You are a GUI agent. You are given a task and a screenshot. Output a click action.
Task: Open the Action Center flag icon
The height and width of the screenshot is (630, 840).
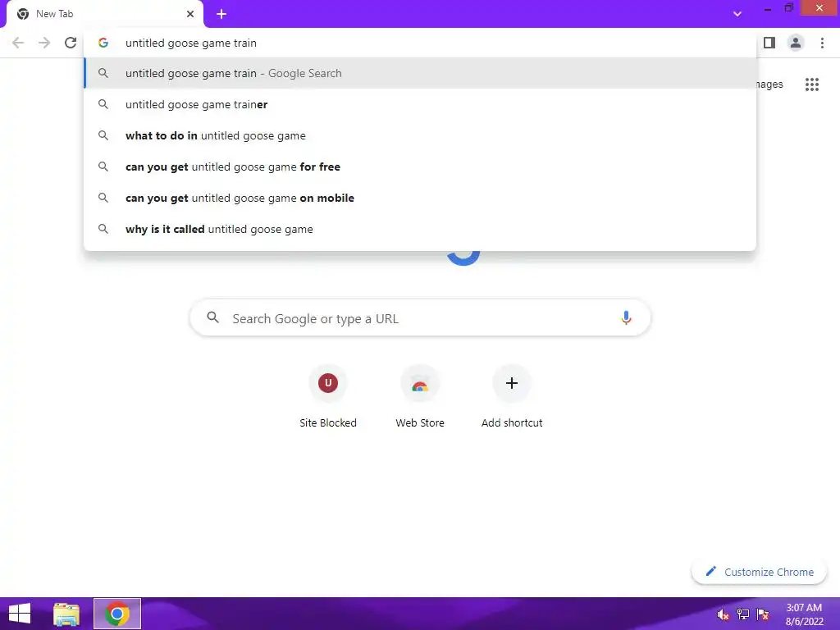[763, 614]
